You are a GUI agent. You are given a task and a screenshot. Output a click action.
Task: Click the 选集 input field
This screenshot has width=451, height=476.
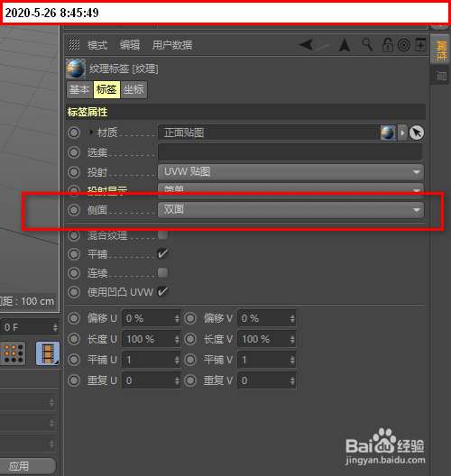coord(290,152)
